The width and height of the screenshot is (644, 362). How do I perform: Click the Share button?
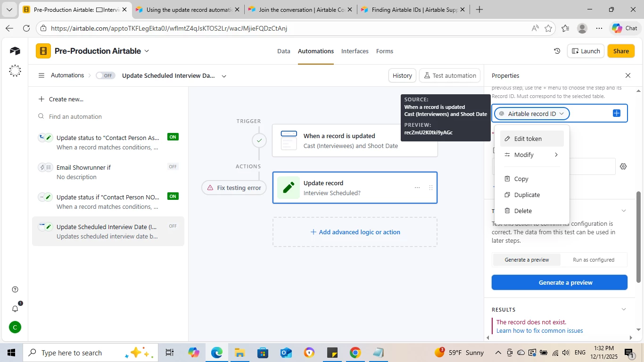click(x=621, y=51)
